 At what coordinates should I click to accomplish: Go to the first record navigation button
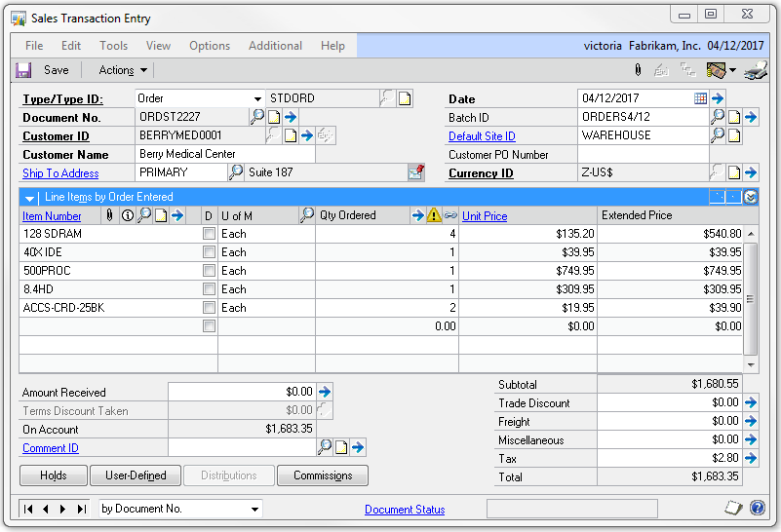point(29,509)
